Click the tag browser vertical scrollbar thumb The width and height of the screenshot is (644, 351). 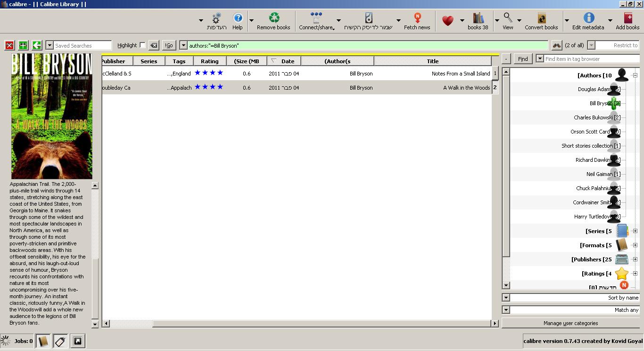(x=506, y=166)
